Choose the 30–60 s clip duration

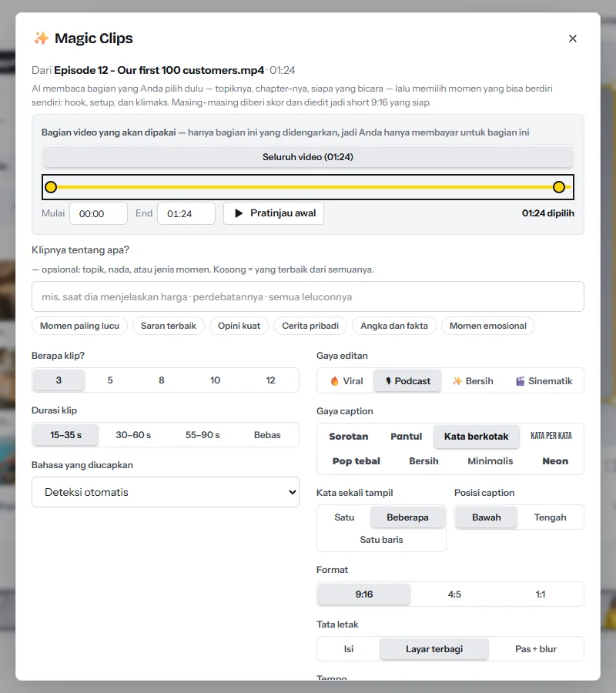click(x=133, y=435)
